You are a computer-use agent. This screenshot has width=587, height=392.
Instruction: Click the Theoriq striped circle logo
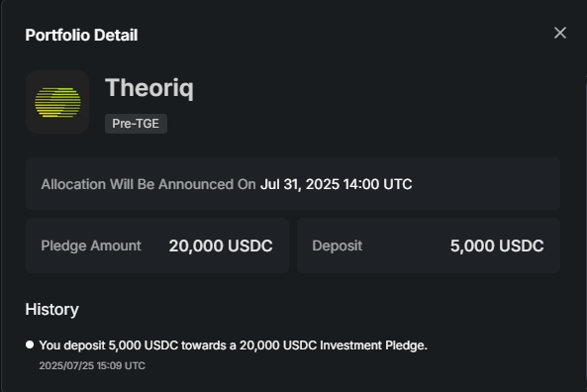point(57,102)
